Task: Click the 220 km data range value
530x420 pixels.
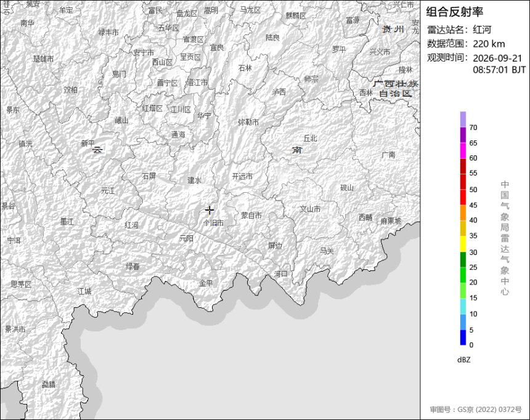Action: pyautogui.click(x=489, y=44)
